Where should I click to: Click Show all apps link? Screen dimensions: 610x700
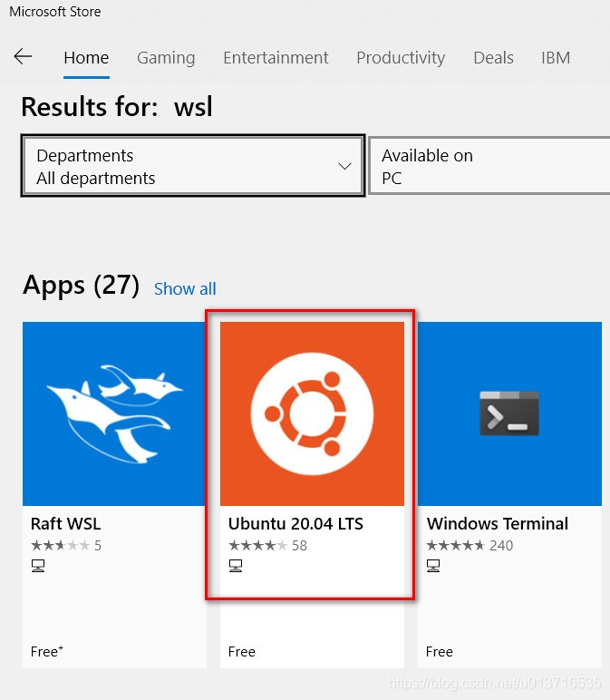185,288
